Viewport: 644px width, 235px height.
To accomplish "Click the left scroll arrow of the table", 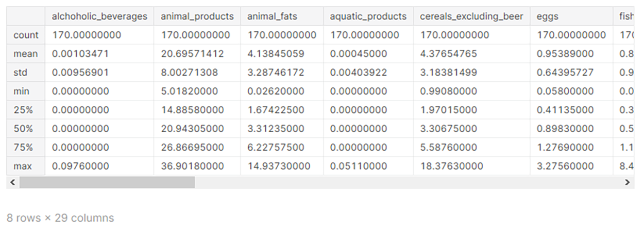I will (12, 182).
